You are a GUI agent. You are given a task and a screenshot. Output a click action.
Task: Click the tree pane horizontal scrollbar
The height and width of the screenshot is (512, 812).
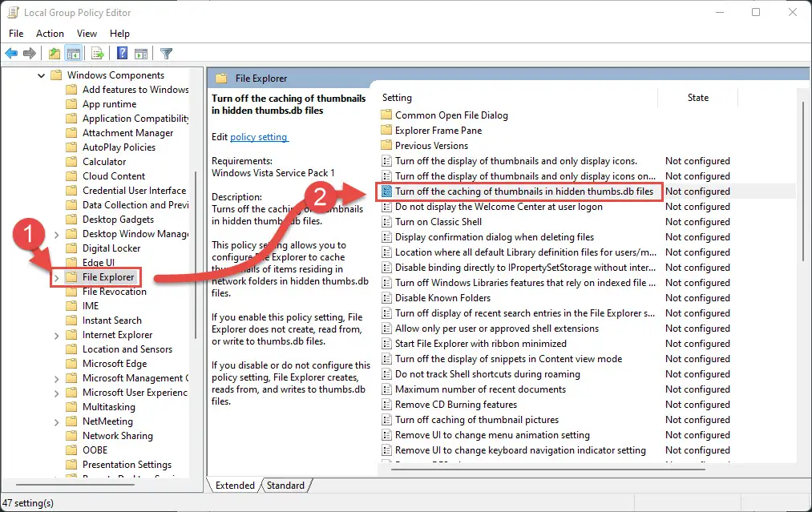tap(75, 485)
